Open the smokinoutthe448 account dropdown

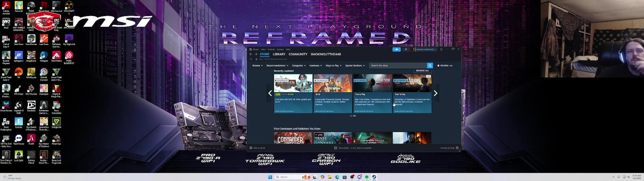pyautogui.click(x=424, y=50)
